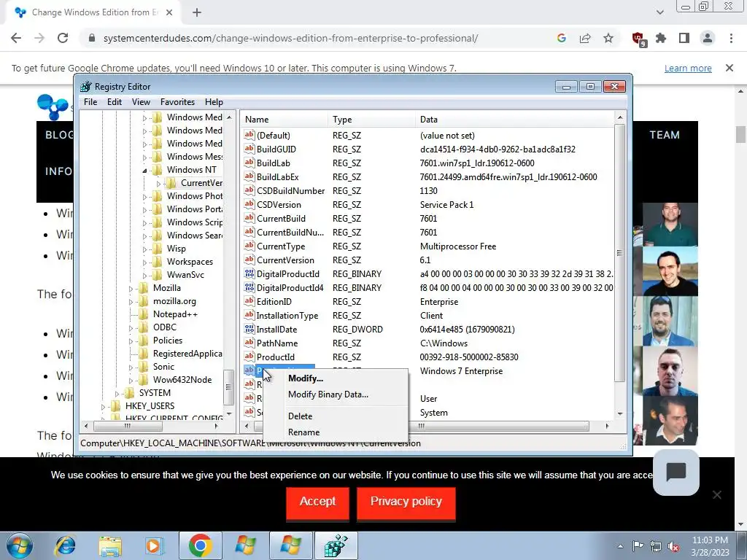Click the InstallationType value icon
Screen dimensions: 747x560
(249, 315)
